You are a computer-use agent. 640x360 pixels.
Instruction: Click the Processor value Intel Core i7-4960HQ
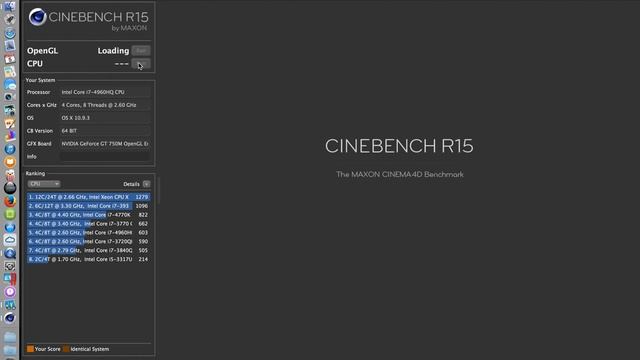point(105,92)
